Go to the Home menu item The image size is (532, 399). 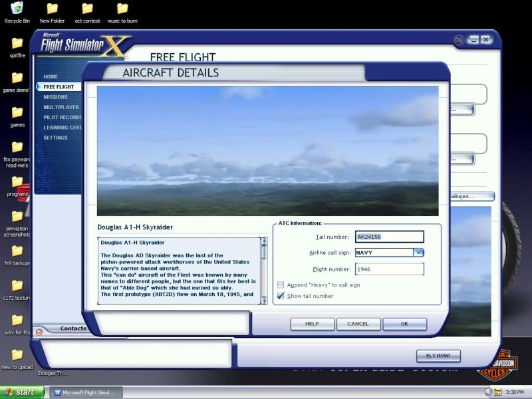pyautogui.click(x=51, y=76)
